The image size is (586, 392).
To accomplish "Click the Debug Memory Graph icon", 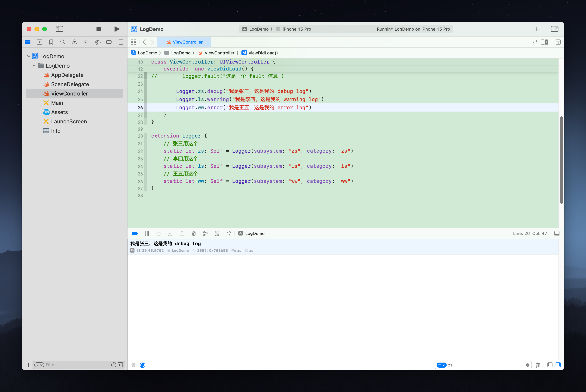I will pos(205,233).
